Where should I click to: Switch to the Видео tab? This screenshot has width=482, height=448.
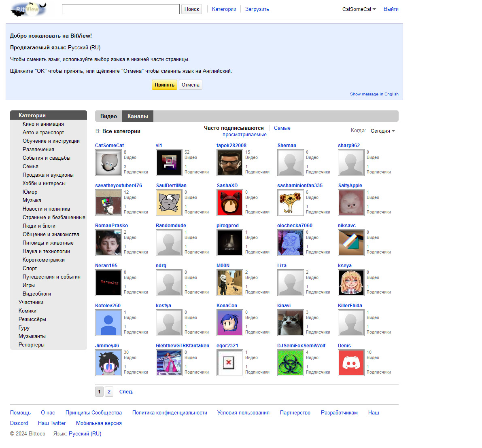click(108, 116)
